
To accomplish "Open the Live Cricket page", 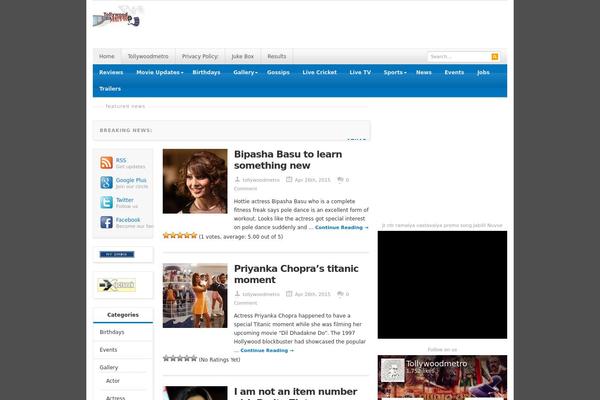I will (x=320, y=72).
